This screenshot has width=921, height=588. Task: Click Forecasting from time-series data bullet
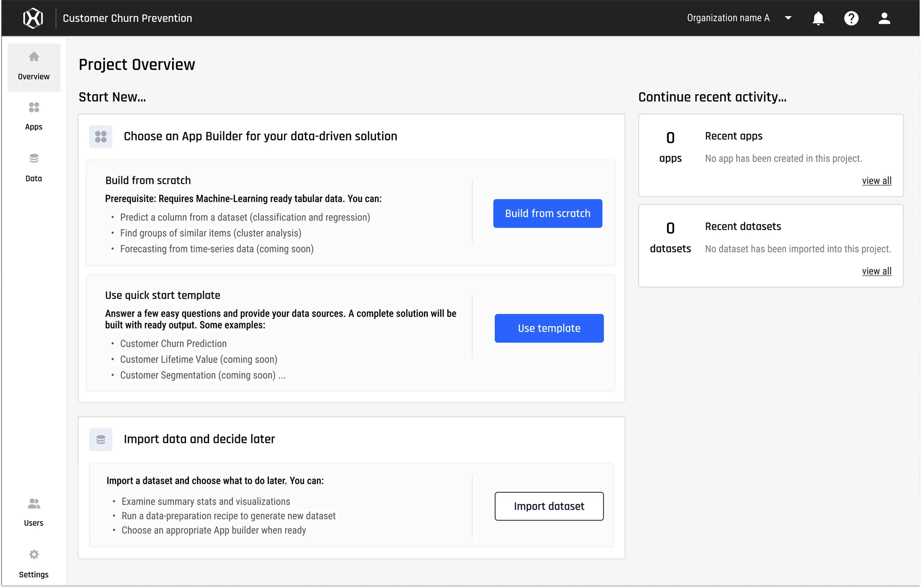(x=217, y=249)
